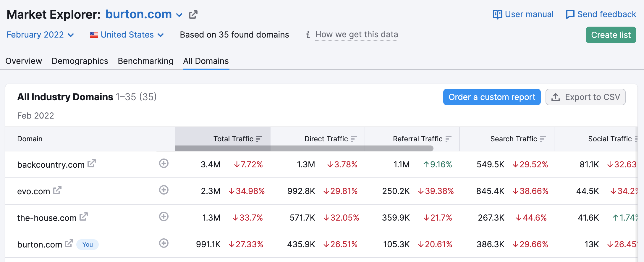This screenshot has height=262, width=644.
Task: Open the February 2022 date dropdown
Action: 40,35
